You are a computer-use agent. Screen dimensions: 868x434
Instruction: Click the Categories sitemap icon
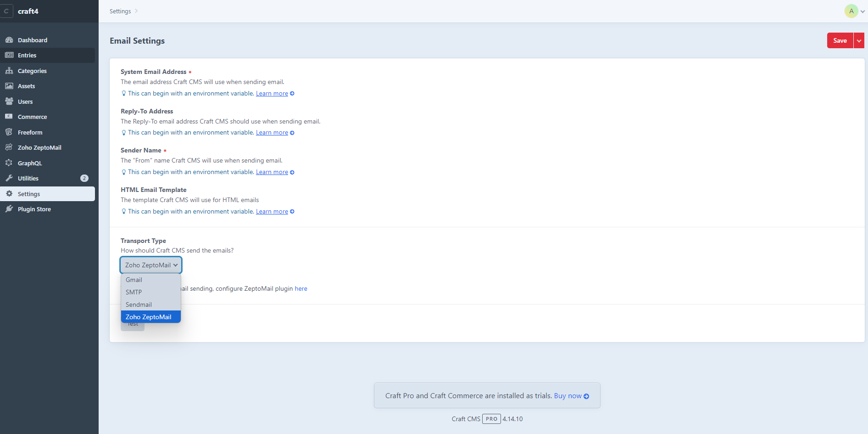coord(9,71)
